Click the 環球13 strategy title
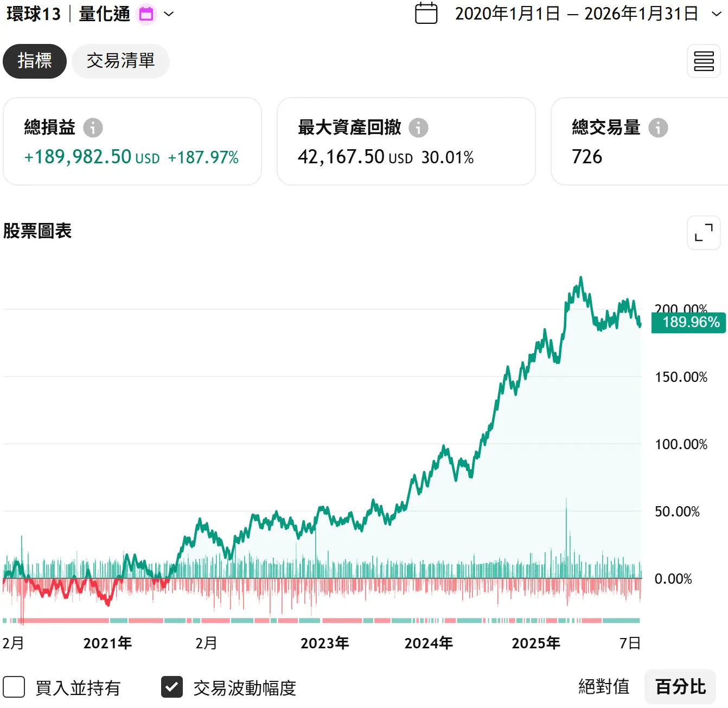The image size is (728, 708). 34,14
